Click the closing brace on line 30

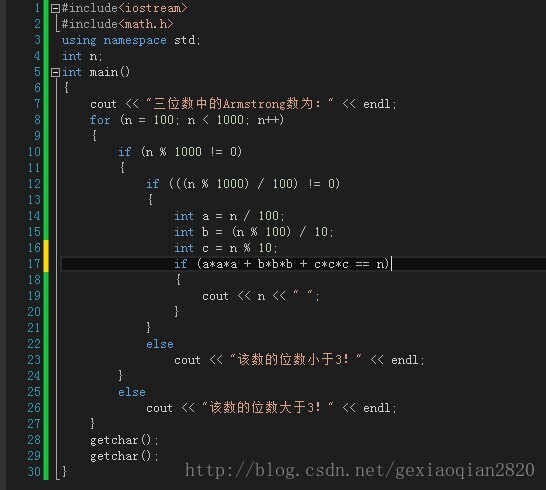(x=64, y=472)
